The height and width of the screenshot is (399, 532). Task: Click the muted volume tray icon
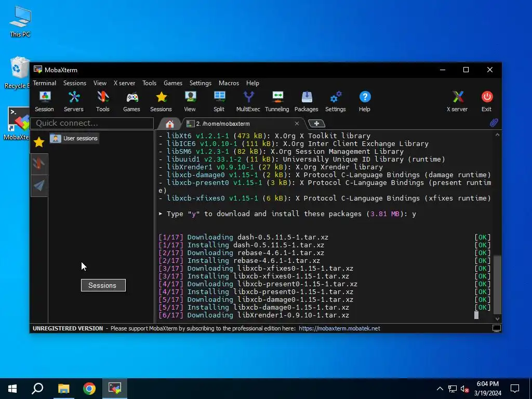pos(465,389)
